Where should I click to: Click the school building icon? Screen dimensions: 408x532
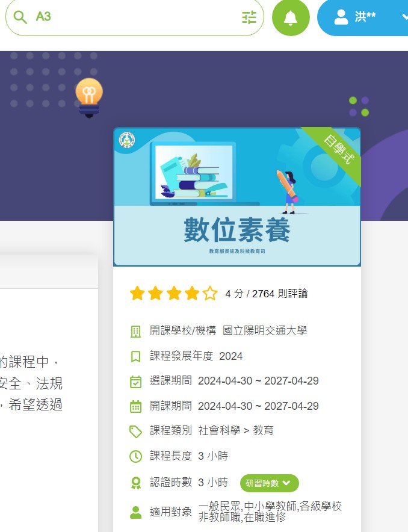(x=136, y=331)
